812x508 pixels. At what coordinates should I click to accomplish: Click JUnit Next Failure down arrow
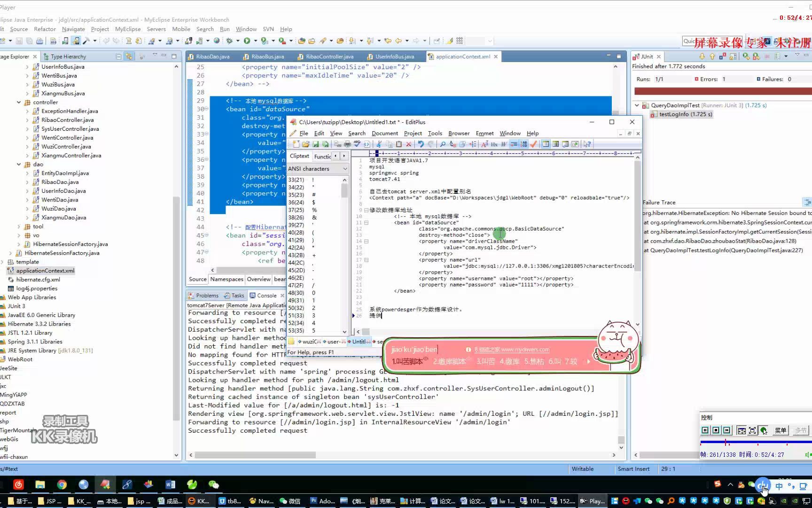tap(702, 56)
